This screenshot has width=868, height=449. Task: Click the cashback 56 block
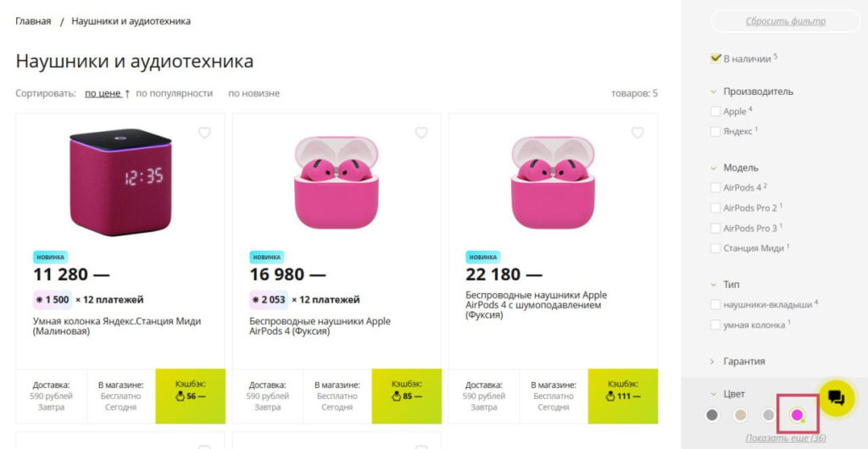coord(190,396)
